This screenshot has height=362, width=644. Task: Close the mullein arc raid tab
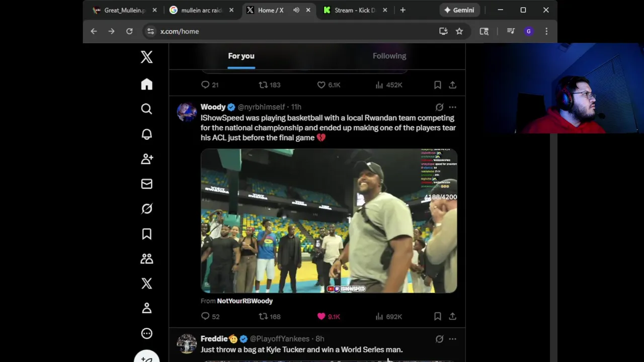point(231,10)
